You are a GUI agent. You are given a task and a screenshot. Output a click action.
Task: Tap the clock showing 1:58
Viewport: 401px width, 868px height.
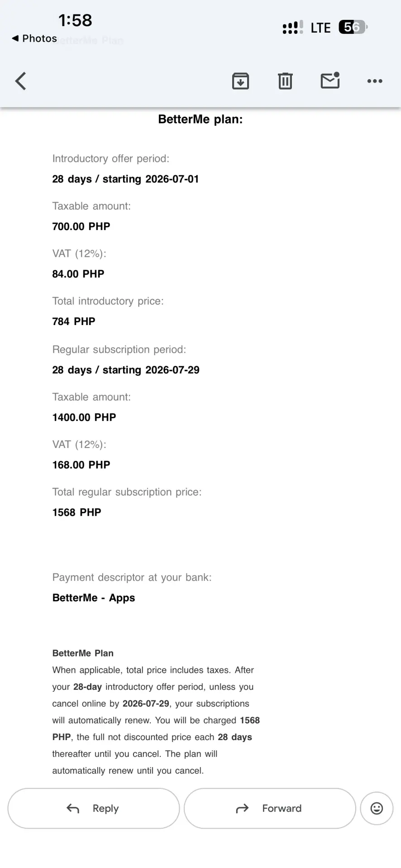coord(75,20)
